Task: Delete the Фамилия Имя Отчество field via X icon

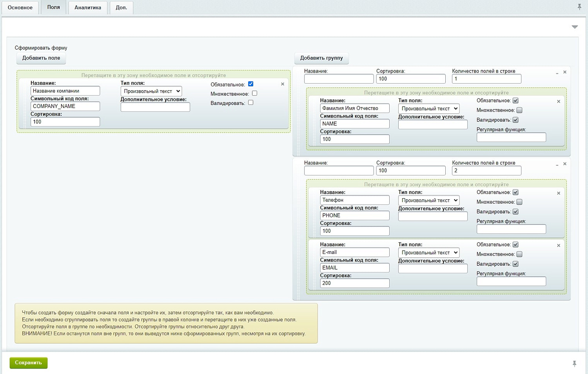Action: (x=559, y=101)
